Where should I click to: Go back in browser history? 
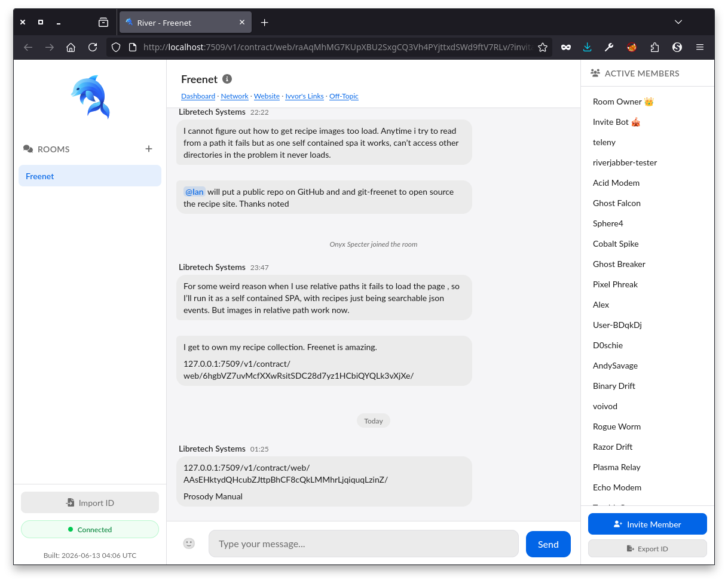point(28,47)
